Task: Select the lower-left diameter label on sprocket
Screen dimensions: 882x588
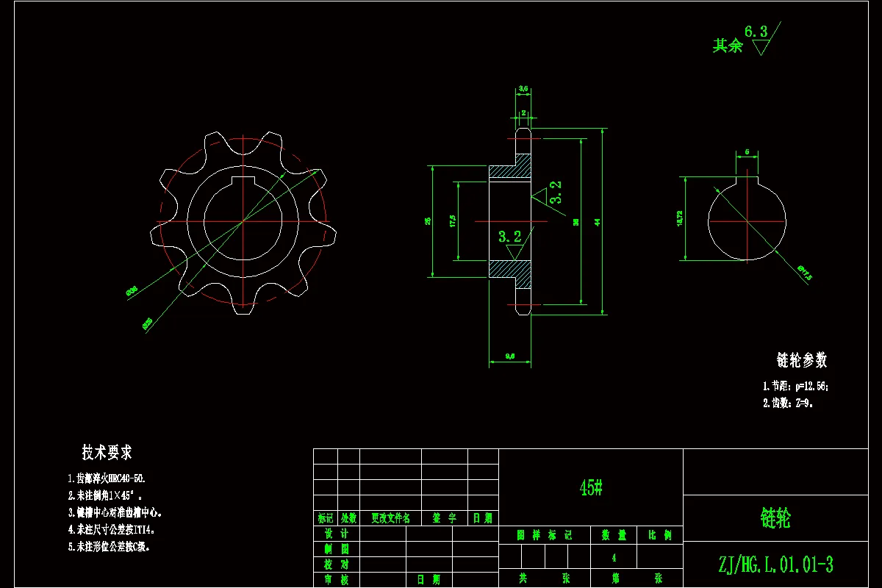Action: 147,322
